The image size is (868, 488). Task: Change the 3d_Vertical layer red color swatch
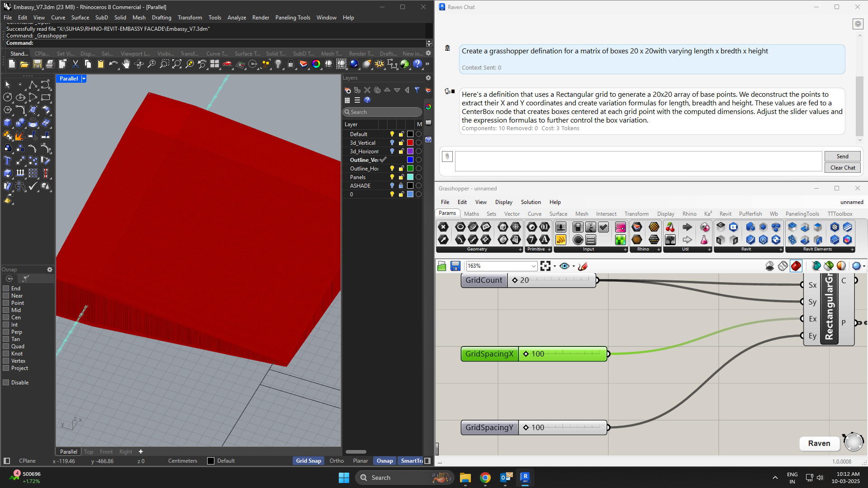click(x=410, y=142)
